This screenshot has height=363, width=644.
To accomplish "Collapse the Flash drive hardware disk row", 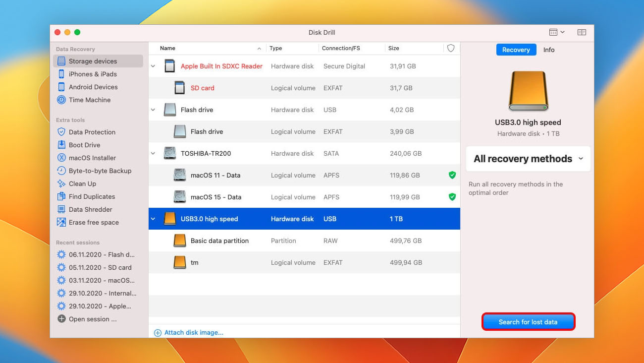I will click(x=153, y=110).
